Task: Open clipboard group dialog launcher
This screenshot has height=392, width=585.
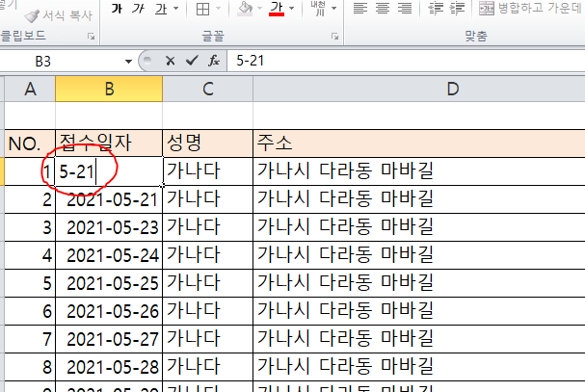Action: point(91,37)
